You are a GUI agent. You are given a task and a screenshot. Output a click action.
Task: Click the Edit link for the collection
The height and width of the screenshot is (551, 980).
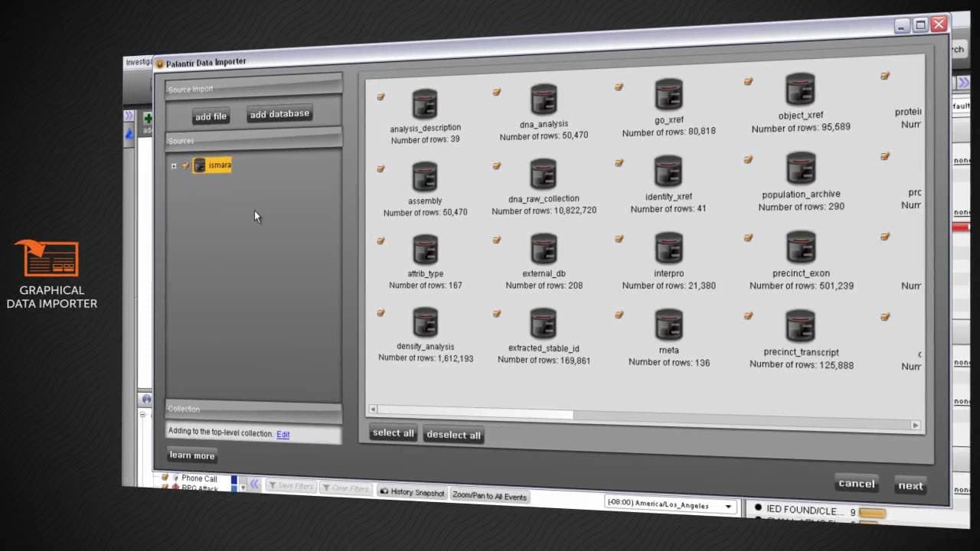[x=283, y=435]
